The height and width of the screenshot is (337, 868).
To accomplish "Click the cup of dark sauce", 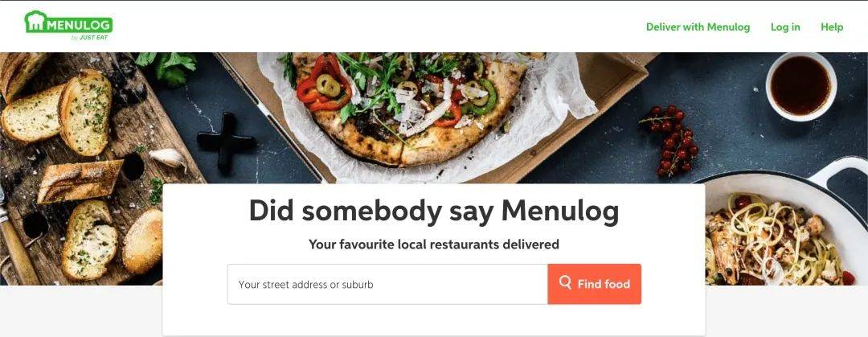I will [x=801, y=86].
